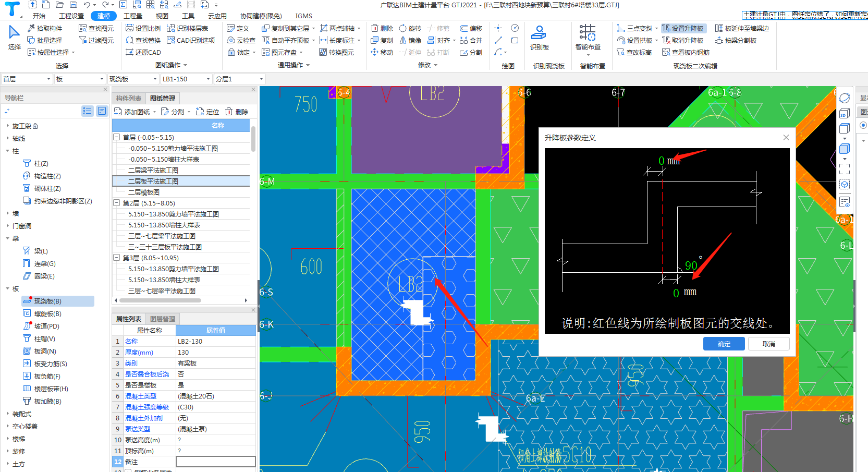
Task: Click 两点辅轴 two-point auxiliary axis tool
Action: [337, 28]
